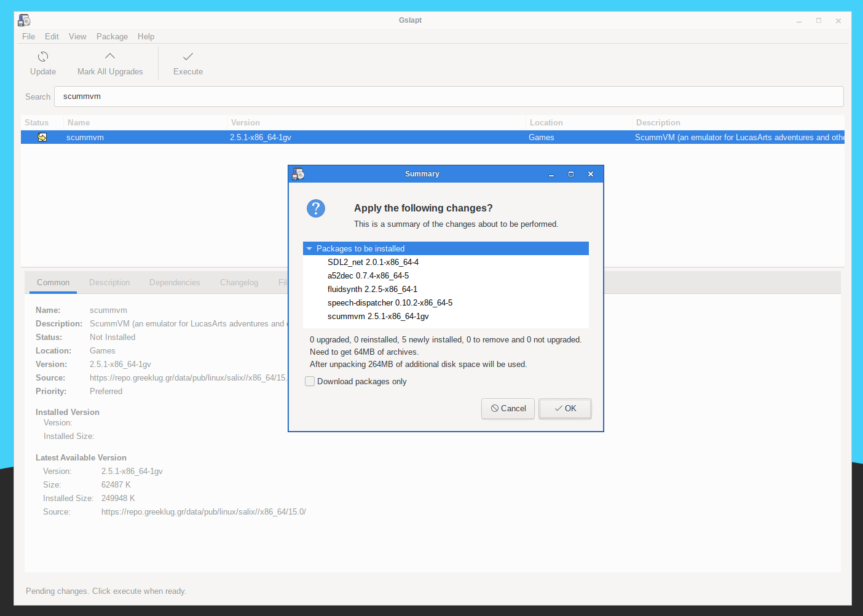Screen dimensions: 863x616
Task: Collapse the Packages to be installed list
Action: pos(309,248)
